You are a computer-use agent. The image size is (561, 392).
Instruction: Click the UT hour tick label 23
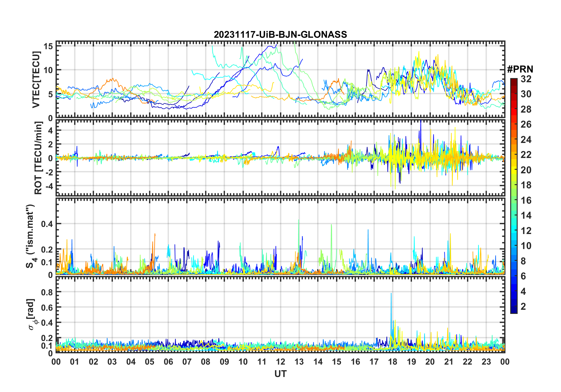pos(486,362)
